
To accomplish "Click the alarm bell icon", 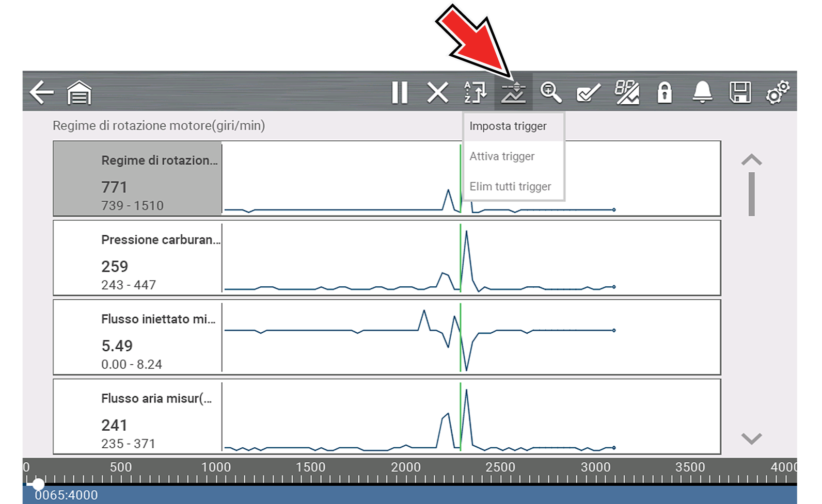I will click(702, 93).
